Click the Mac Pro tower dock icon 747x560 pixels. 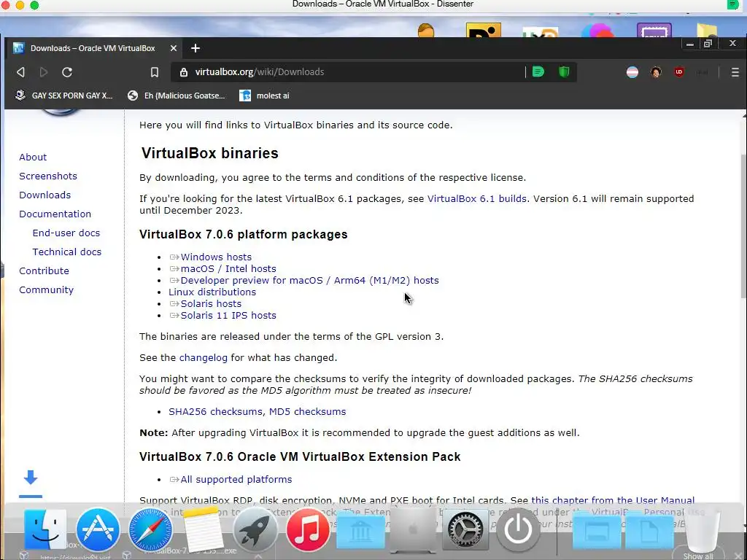tap(413, 529)
